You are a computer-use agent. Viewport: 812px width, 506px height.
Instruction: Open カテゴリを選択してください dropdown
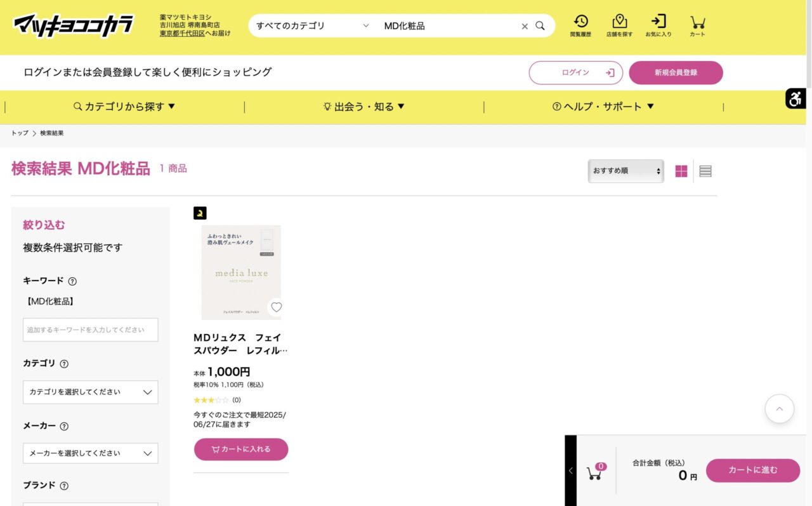pos(91,392)
